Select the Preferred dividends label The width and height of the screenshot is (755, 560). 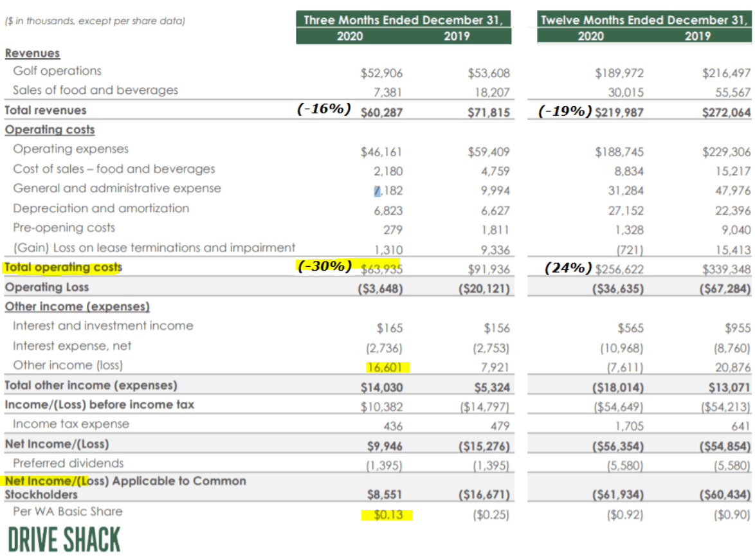point(68,463)
